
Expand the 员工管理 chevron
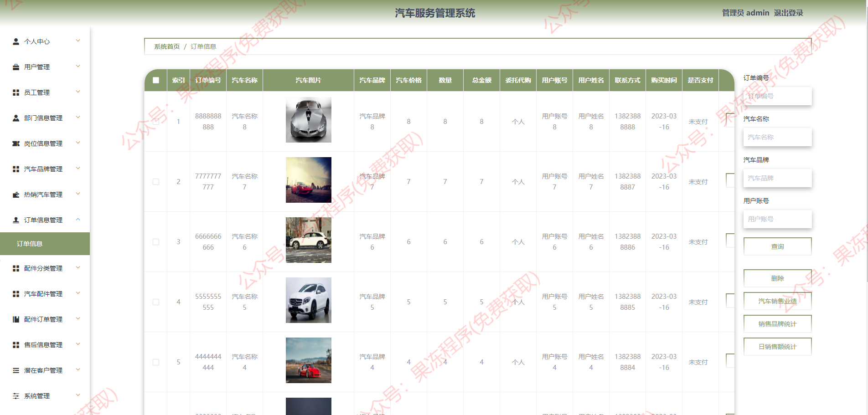tap(78, 92)
